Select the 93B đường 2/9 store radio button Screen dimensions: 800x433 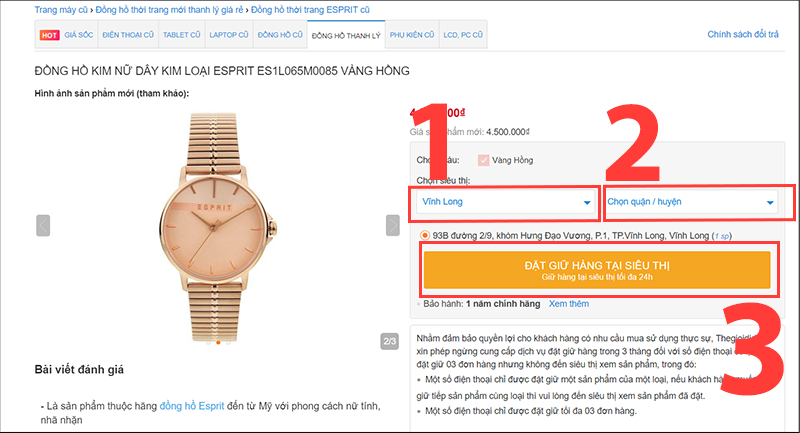(424, 236)
